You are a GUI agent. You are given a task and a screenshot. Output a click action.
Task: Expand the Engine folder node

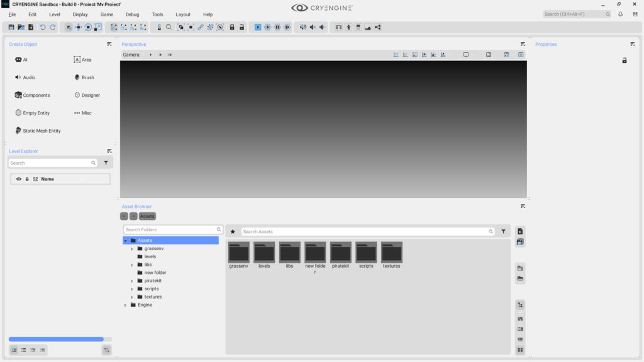pos(126,305)
